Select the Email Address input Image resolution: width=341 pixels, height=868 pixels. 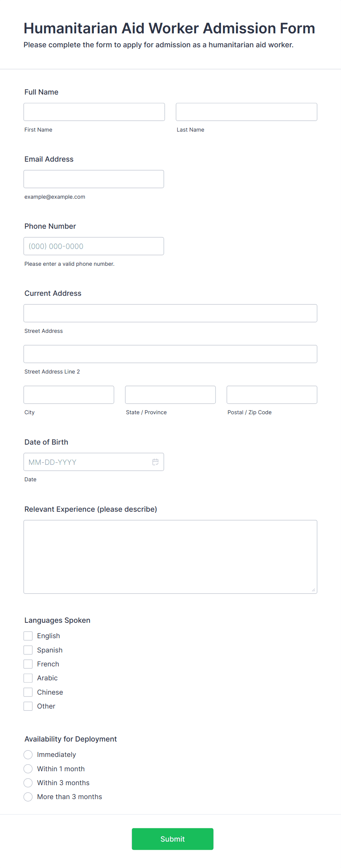click(x=94, y=179)
